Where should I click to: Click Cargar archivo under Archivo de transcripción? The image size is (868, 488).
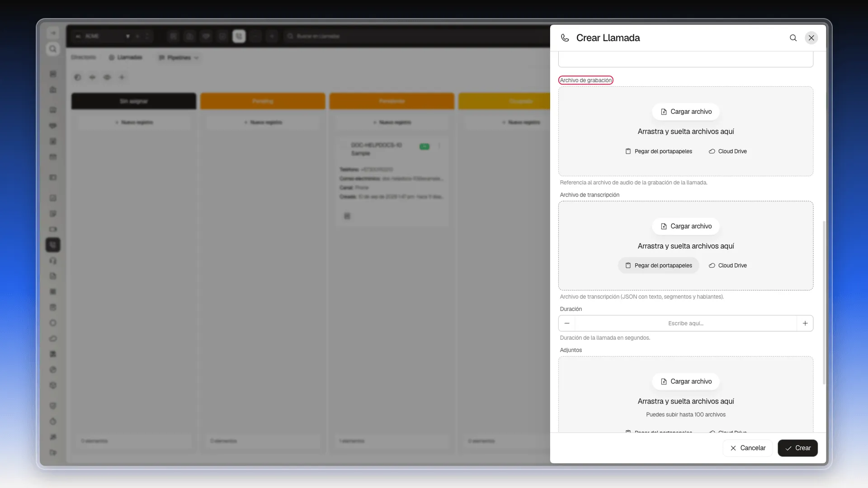pos(686,226)
